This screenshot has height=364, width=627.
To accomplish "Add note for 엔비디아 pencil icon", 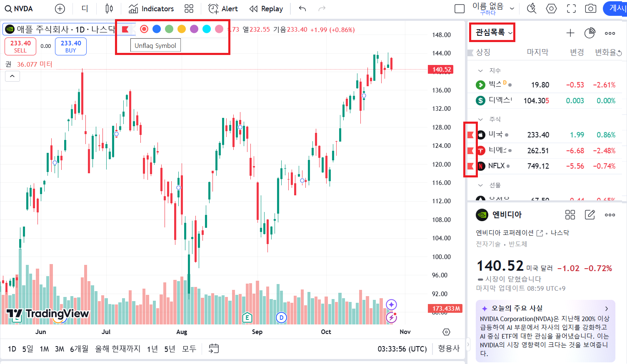I will 590,214.
